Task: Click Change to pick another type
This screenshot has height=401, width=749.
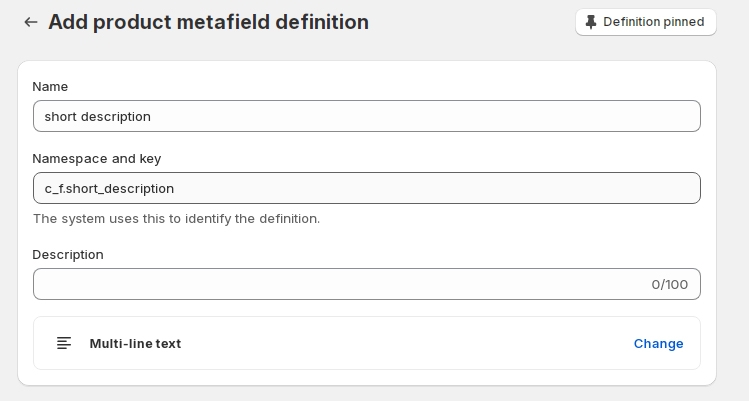Action: 658,343
